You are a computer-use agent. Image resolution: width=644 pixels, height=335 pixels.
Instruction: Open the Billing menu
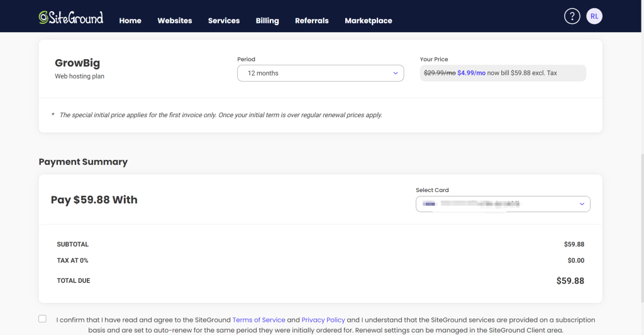(x=267, y=21)
